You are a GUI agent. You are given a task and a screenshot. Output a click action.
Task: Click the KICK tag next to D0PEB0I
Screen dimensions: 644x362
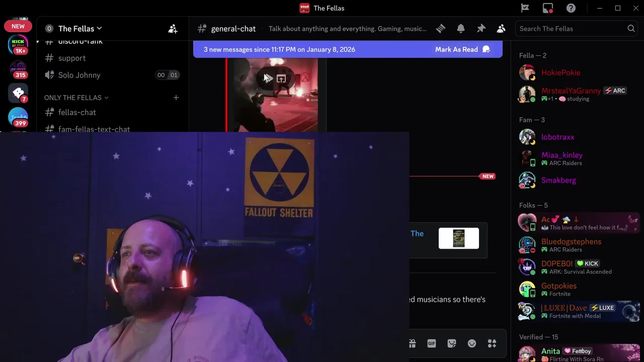pyautogui.click(x=588, y=263)
